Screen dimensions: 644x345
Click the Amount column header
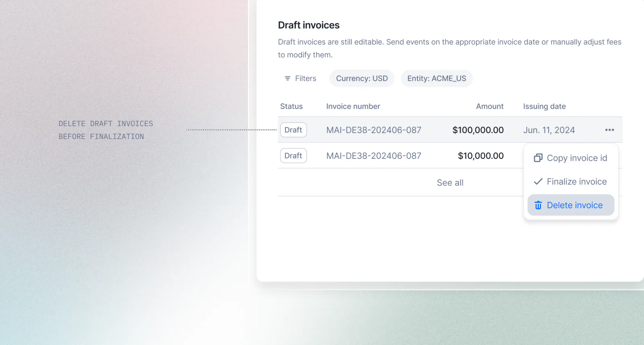[x=489, y=106]
